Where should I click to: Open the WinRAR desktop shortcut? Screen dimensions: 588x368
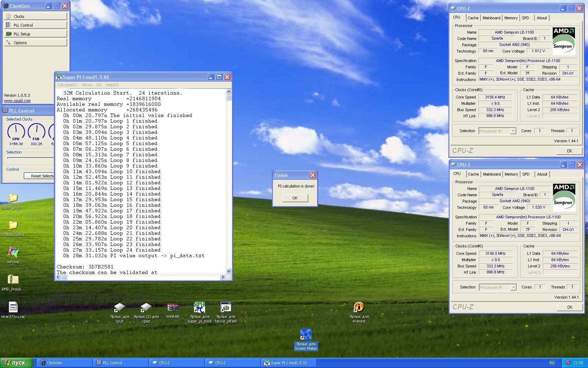coord(173,311)
